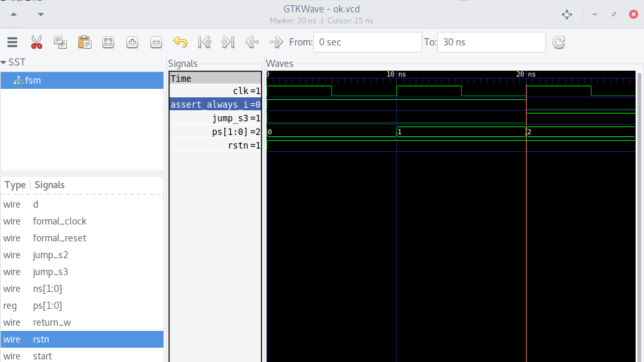Viewport: 644px width, 362px height.
Task: Click the Signals column header in SST list
Action: pyautogui.click(x=49, y=185)
